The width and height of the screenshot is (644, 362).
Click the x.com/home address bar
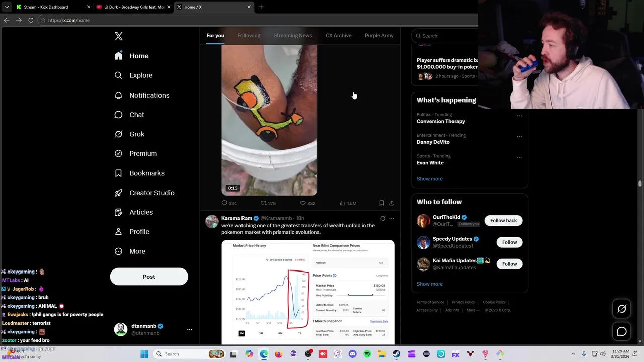tap(258, 20)
